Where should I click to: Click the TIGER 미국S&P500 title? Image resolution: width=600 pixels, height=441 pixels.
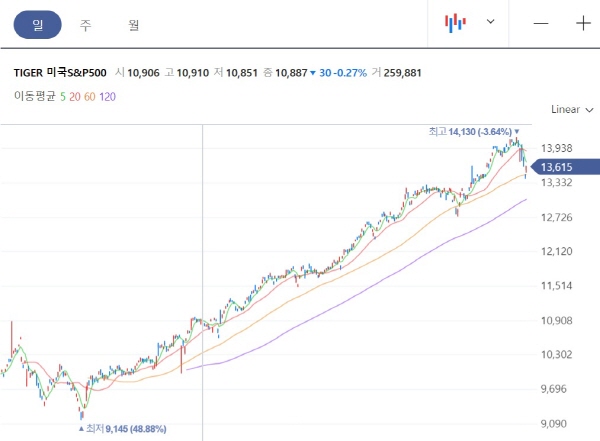point(60,72)
